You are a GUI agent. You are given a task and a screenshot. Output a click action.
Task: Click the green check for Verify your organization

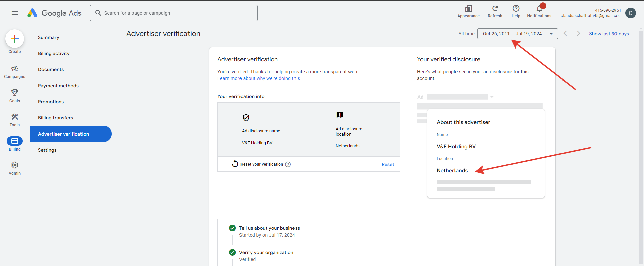[x=232, y=252]
